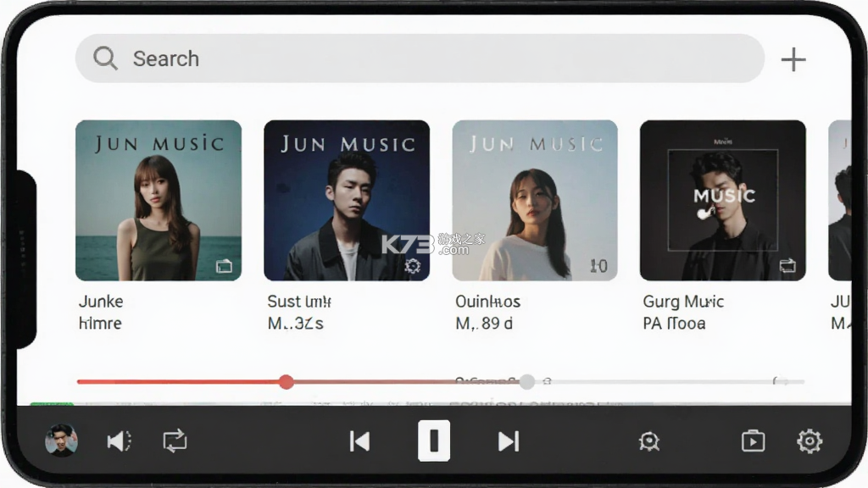The width and height of the screenshot is (868, 488).
Task: Click the red playback progress handle
Action: (287, 382)
